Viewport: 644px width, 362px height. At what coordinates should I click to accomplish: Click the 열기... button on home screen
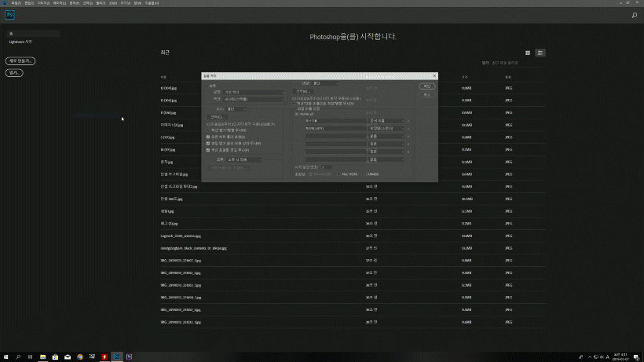[x=14, y=73]
